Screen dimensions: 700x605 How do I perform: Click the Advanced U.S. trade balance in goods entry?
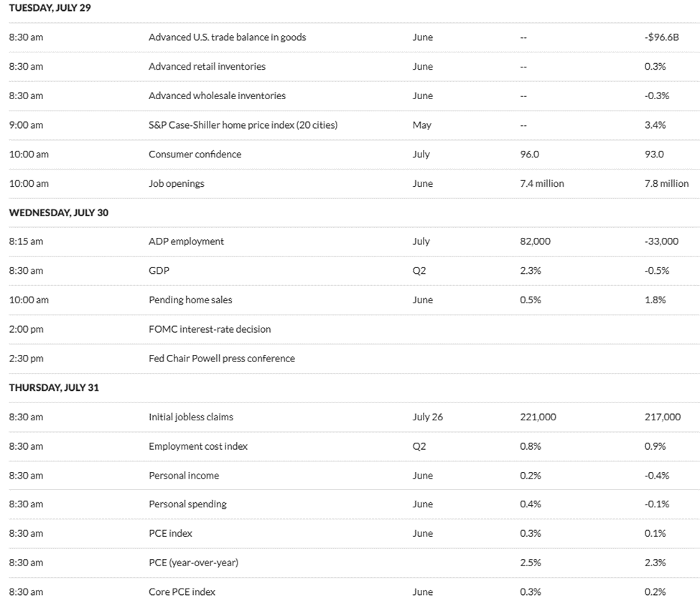[228, 37]
